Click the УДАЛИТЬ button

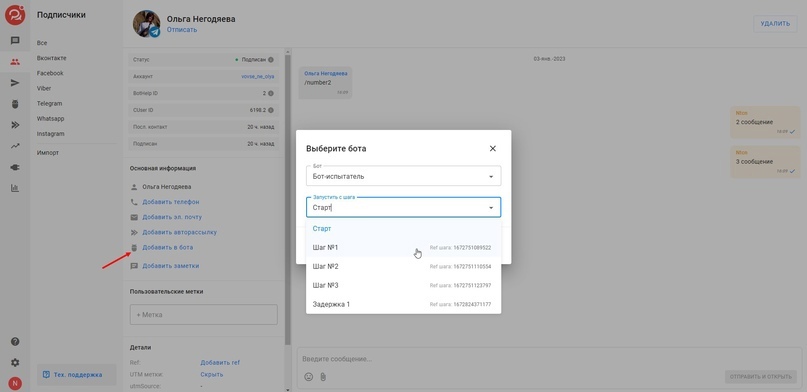pyautogui.click(x=775, y=24)
